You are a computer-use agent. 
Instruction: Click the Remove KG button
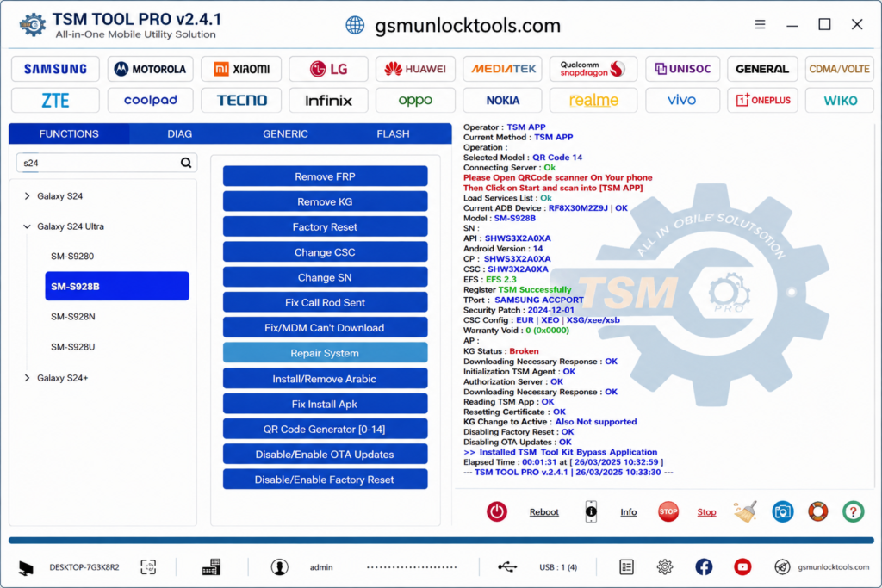(x=325, y=201)
